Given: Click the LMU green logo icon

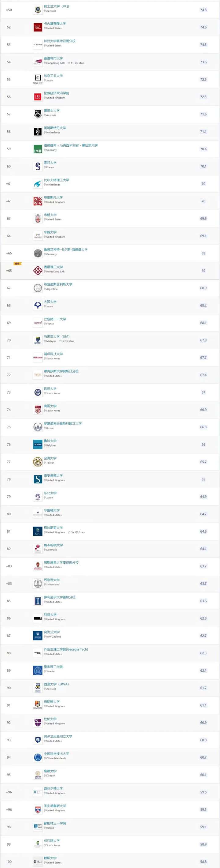Looking at the screenshot, I should [38, 149].
